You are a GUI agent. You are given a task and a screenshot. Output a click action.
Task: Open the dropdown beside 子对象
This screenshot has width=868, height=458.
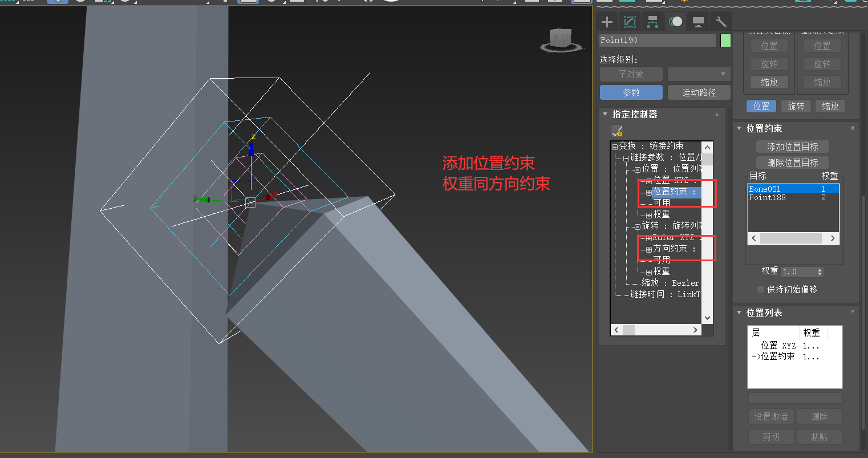699,74
